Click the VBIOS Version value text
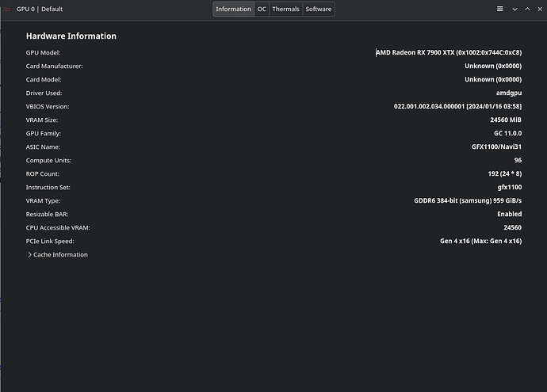Image resolution: width=547 pixels, height=392 pixels. click(x=457, y=107)
